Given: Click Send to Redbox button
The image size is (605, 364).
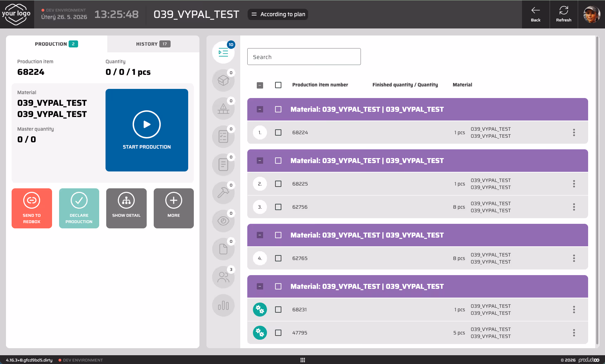Looking at the screenshot, I should tap(32, 208).
